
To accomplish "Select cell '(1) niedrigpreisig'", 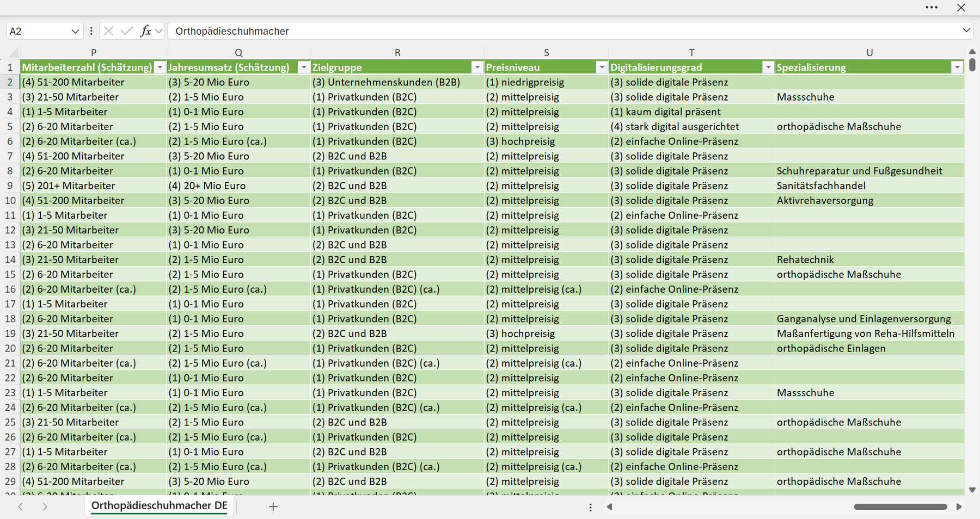I will pos(547,82).
